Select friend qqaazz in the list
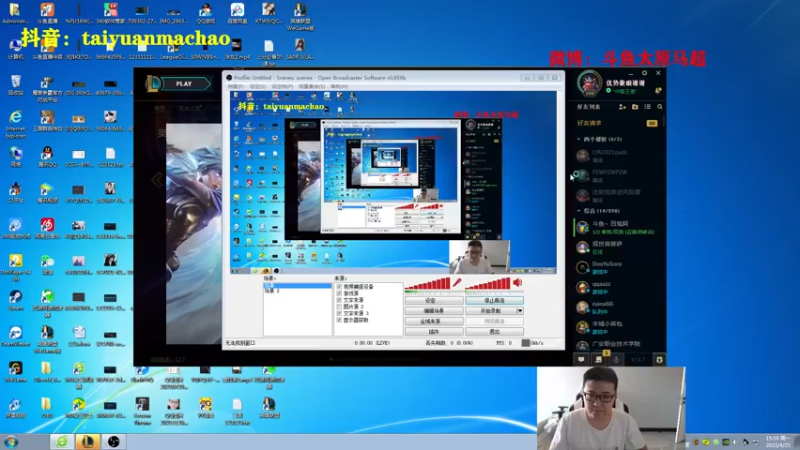The width and height of the screenshot is (800, 450). coord(619,287)
